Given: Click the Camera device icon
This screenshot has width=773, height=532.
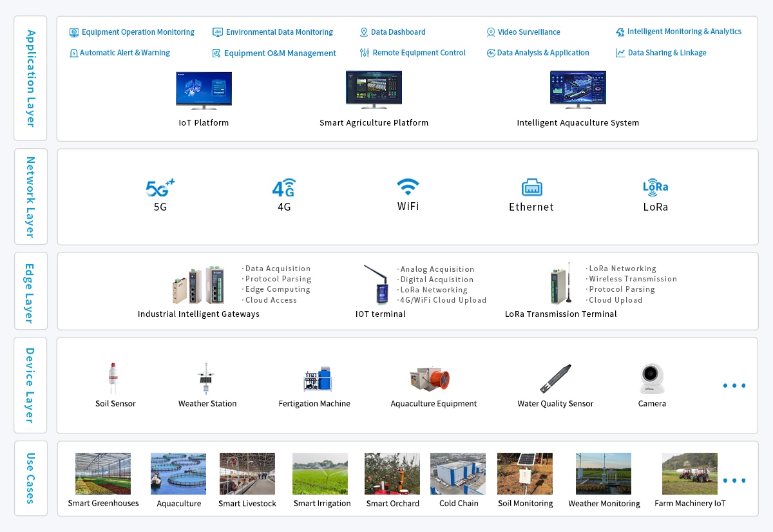Looking at the screenshot, I should coord(652,379).
